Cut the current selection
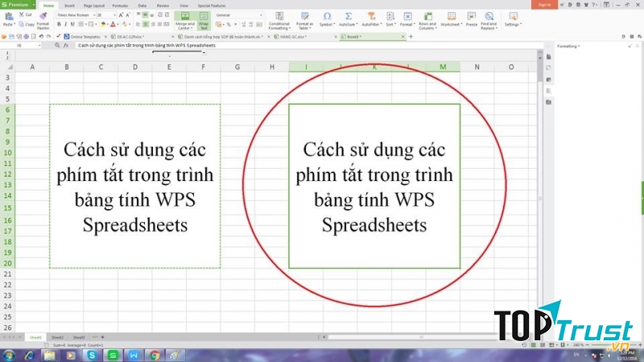This screenshot has width=644, height=362. click(25, 14)
